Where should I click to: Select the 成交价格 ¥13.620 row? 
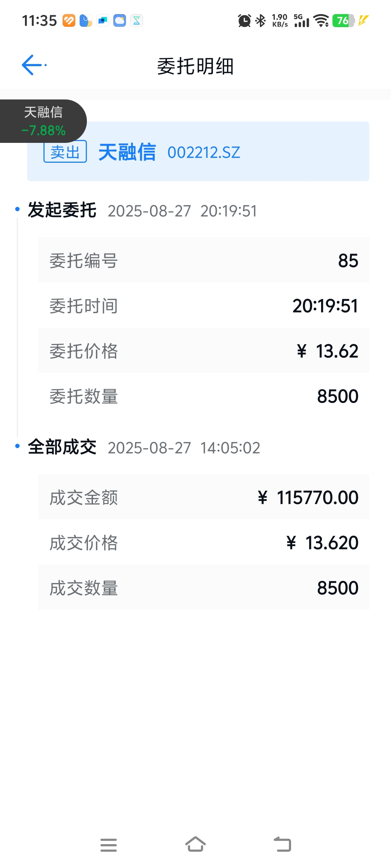[203, 542]
